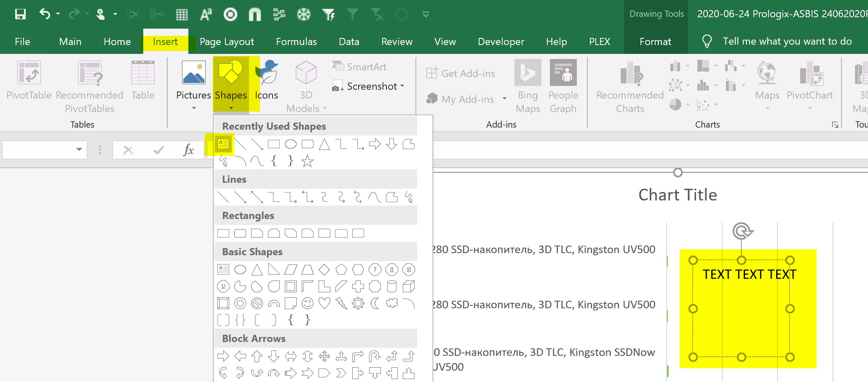868x382 pixels.
Task: Select the Cloud basic shape
Action: click(392, 303)
